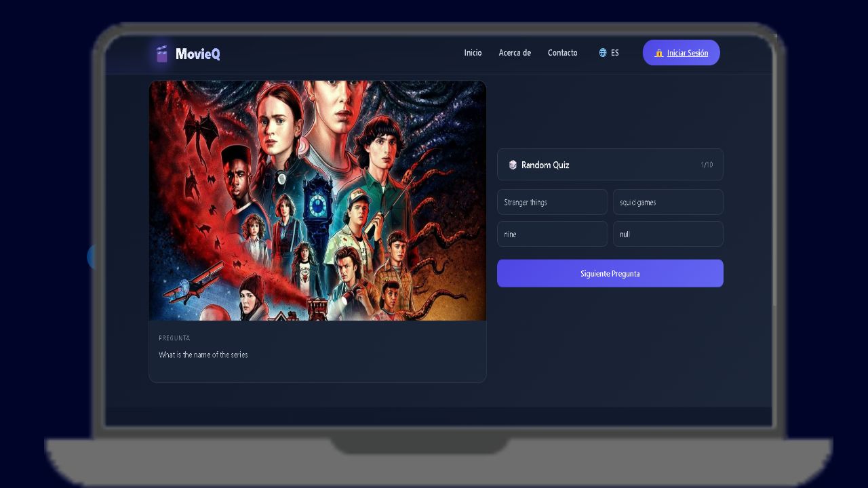Click the 'Random Quiz' title text
The width and height of the screenshot is (868, 488).
[x=545, y=165]
